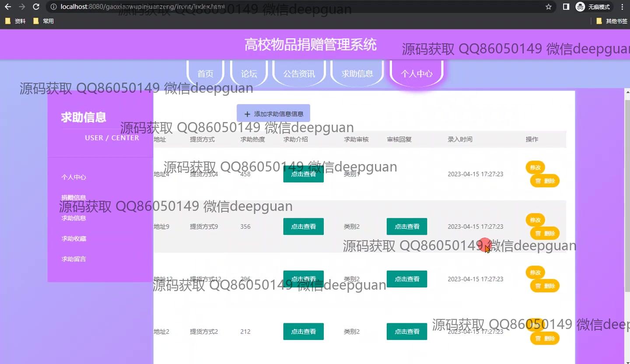Click the 求助热度 column header
The height and width of the screenshot is (364, 630).
253,140
